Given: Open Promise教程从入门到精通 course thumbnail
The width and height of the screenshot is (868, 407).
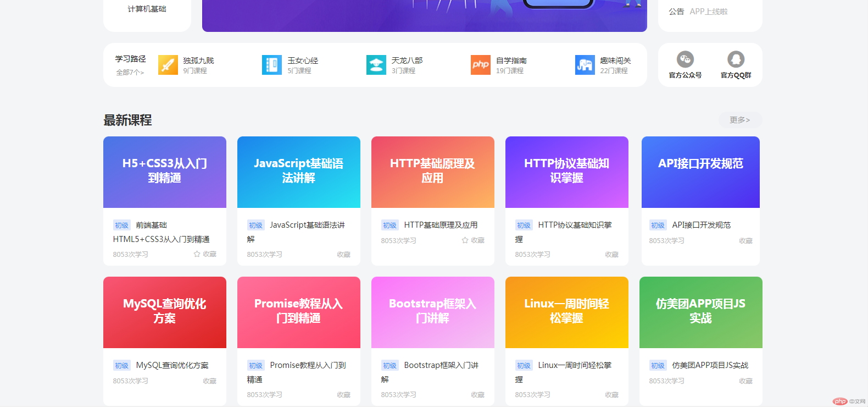Looking at the screenshot, I should 299,312.
